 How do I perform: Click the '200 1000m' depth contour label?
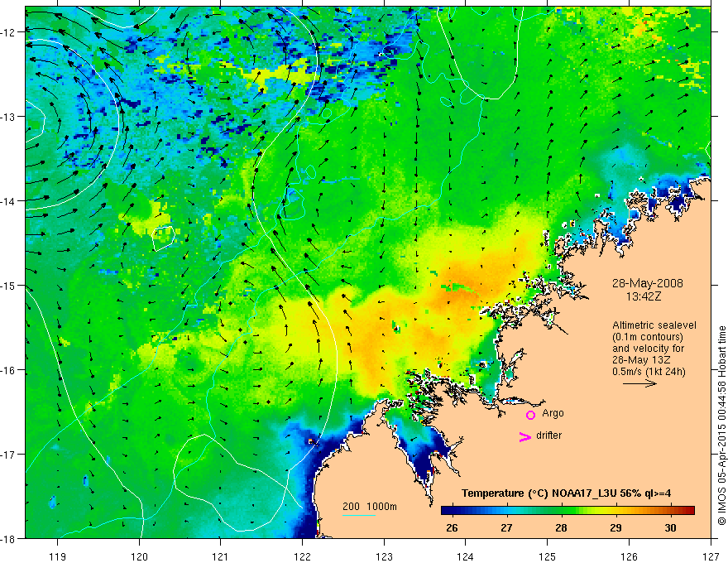point(370,507)
